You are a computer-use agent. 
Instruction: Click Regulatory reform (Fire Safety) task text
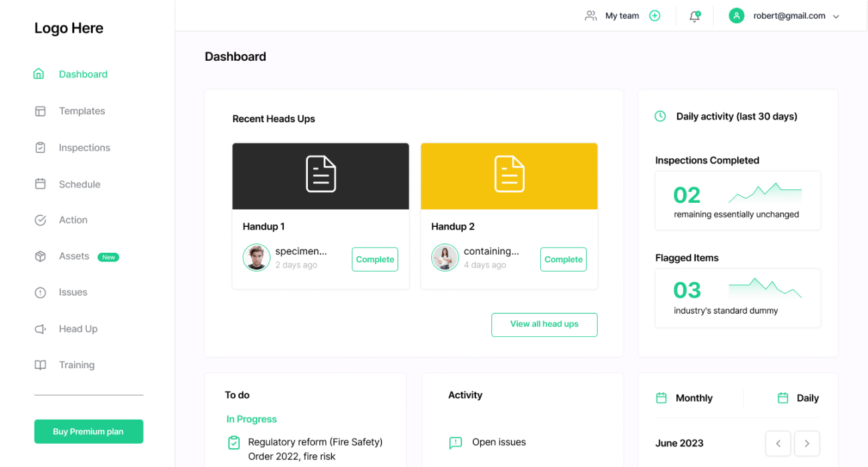click(x=315, y=449)
